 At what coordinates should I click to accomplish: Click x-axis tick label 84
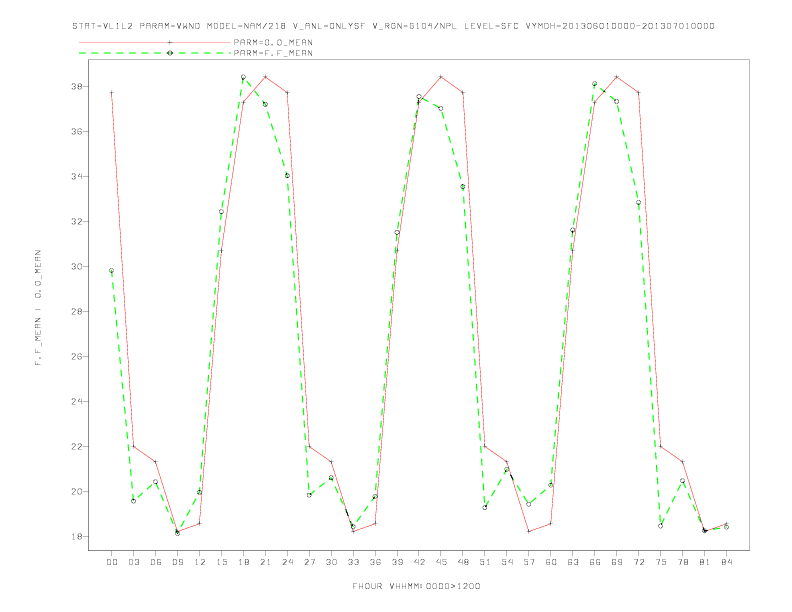[x=726, y=562]
